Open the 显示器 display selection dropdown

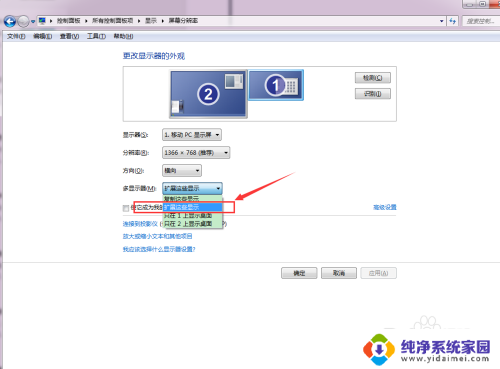pyautogui.click(x=192, y=135)
